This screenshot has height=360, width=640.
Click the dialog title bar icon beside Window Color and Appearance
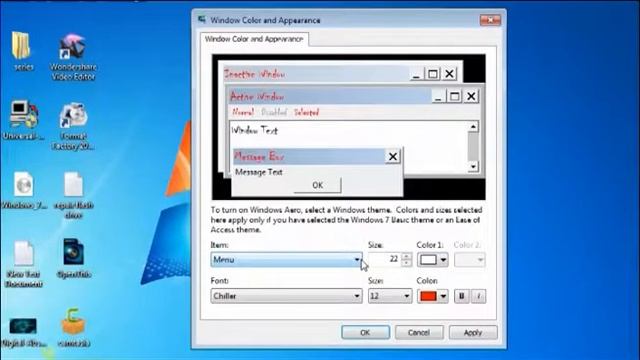tap(202, 20)
